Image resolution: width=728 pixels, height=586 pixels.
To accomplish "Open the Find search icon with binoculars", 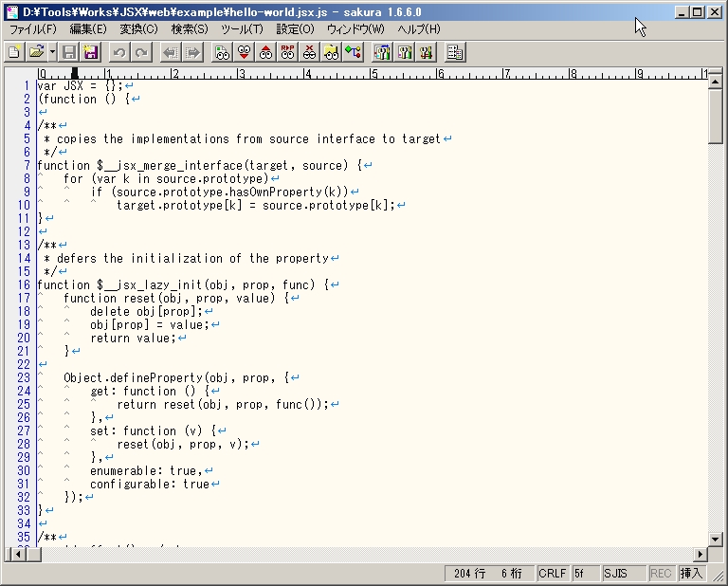I will point(222,52).
